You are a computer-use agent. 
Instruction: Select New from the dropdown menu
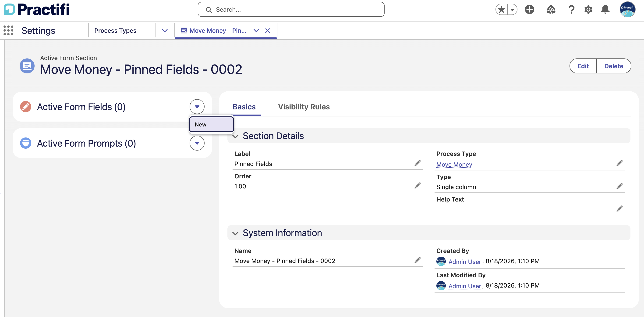[211, 124]
